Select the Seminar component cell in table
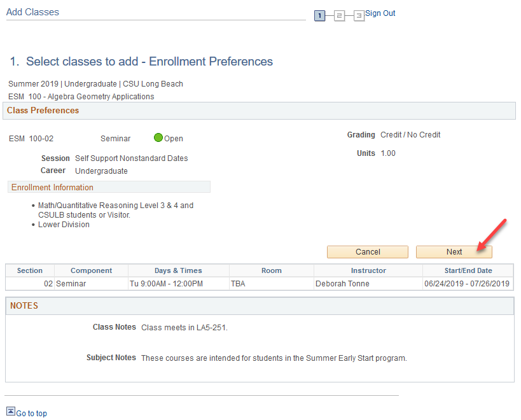521x420 pixels. click(92, 284)
